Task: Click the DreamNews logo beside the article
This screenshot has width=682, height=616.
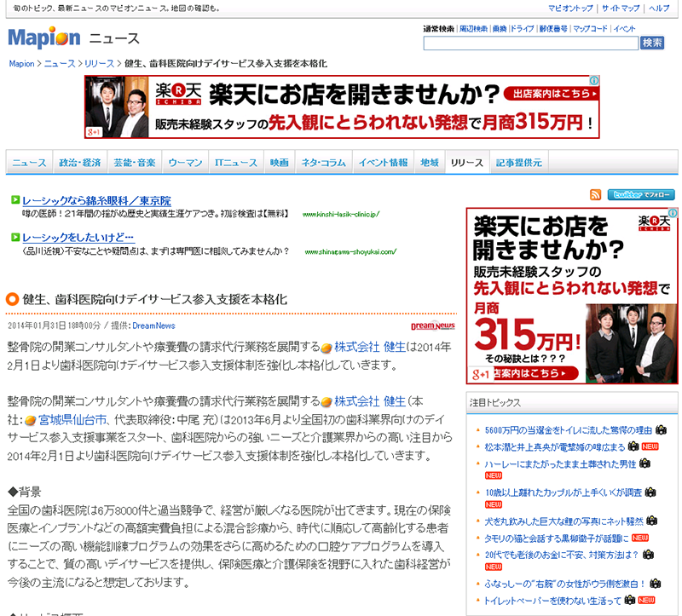Action: pos(433,326)
